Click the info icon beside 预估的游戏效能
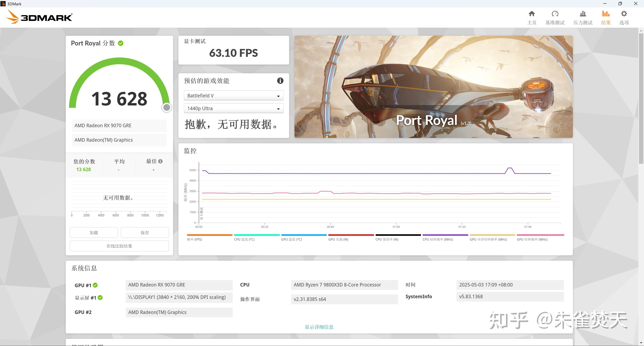644x346 pixels. (280, 81)
